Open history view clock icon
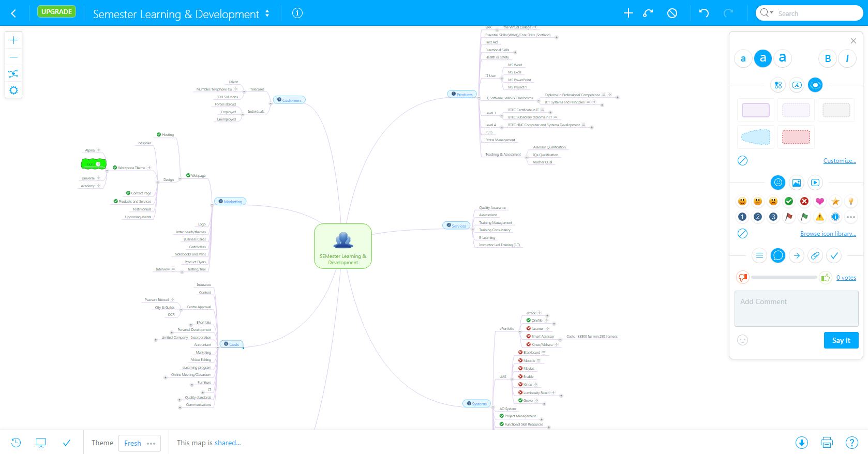Screen dimensions: 868x454 point(16,443)
